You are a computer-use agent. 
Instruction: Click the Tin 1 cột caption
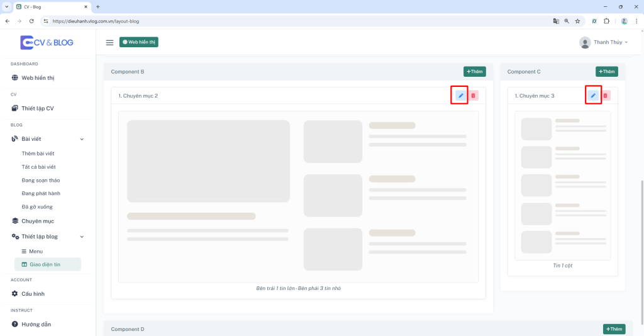point(562,266)
